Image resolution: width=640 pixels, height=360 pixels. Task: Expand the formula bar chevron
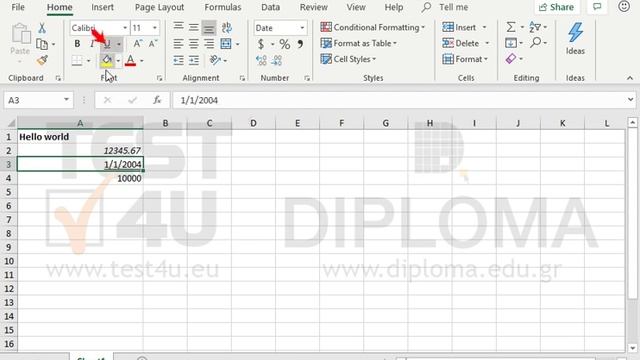[631, 100]
